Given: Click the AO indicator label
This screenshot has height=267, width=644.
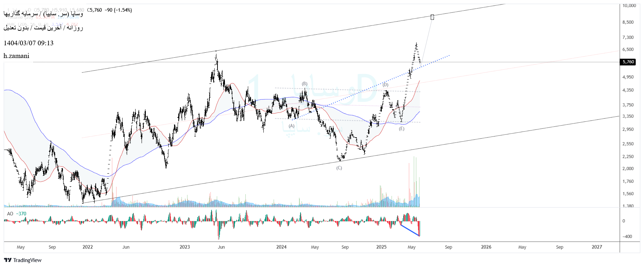Looking at the screenshot, I should point(10,214).
